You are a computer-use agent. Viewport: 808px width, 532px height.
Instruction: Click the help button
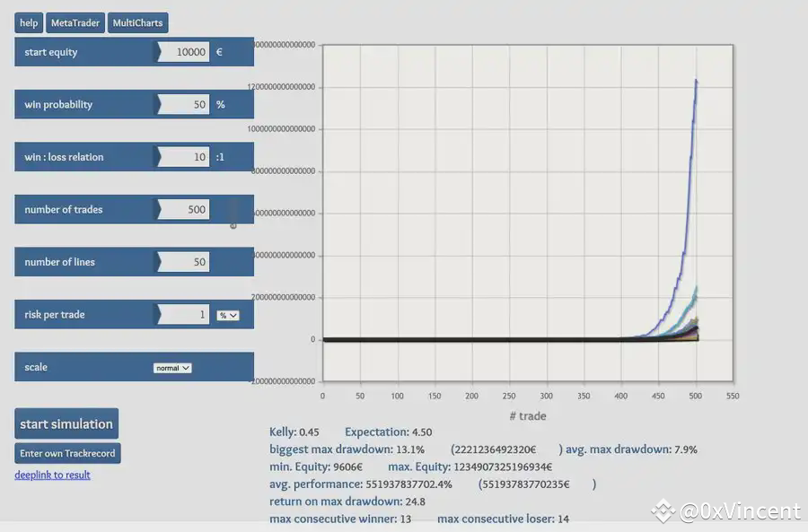(29, 23)
